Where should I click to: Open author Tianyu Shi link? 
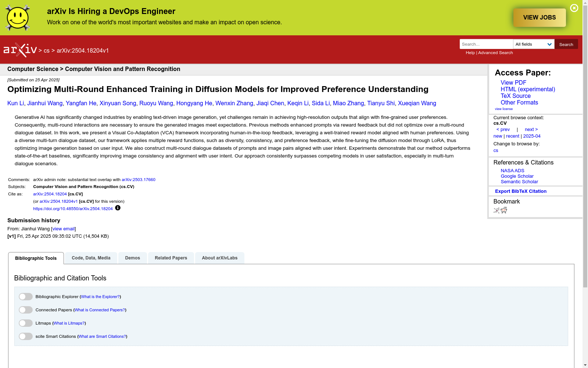[381, 103]
